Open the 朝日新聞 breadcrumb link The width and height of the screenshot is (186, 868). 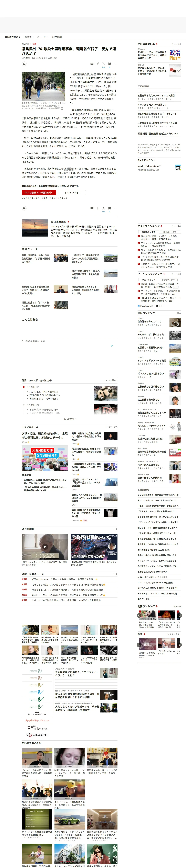coord(25,44)
